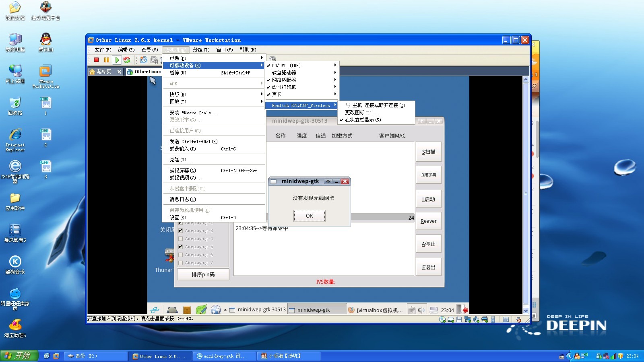This screenshot has width=644, height=362.
Task: Select 与主机连接或断开连接 menu entry
Action: pos(376,105)
